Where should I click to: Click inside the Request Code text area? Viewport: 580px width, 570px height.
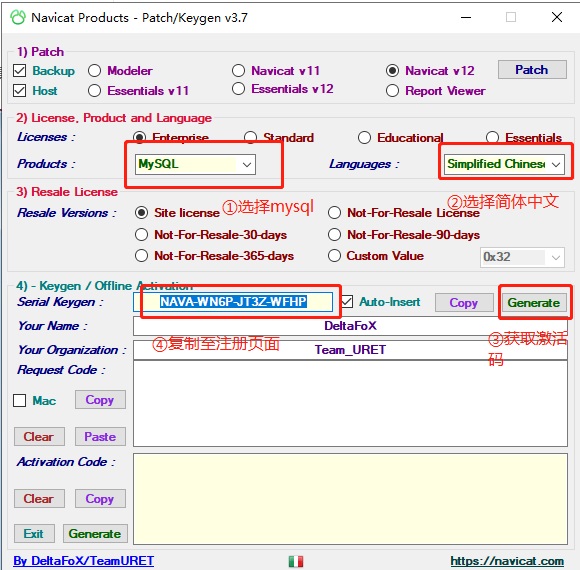pos(350,404)
